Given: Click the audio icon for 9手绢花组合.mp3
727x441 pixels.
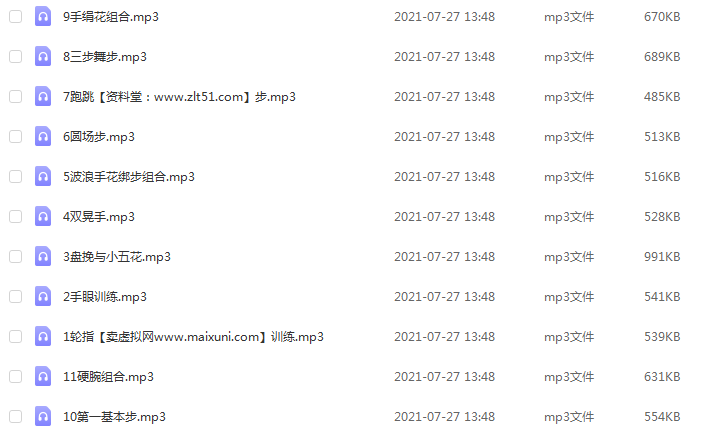Looking at the screenshot, I should click(x=43, y=17).
